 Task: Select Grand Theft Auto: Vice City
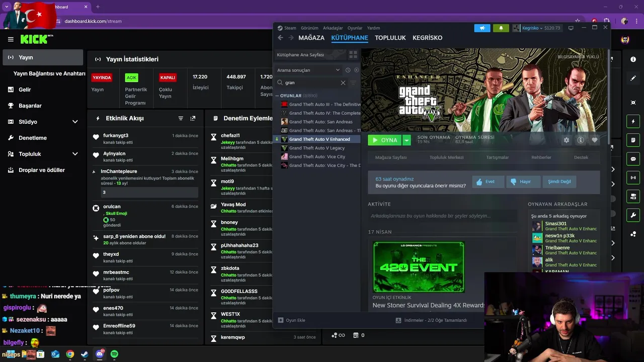317,156
